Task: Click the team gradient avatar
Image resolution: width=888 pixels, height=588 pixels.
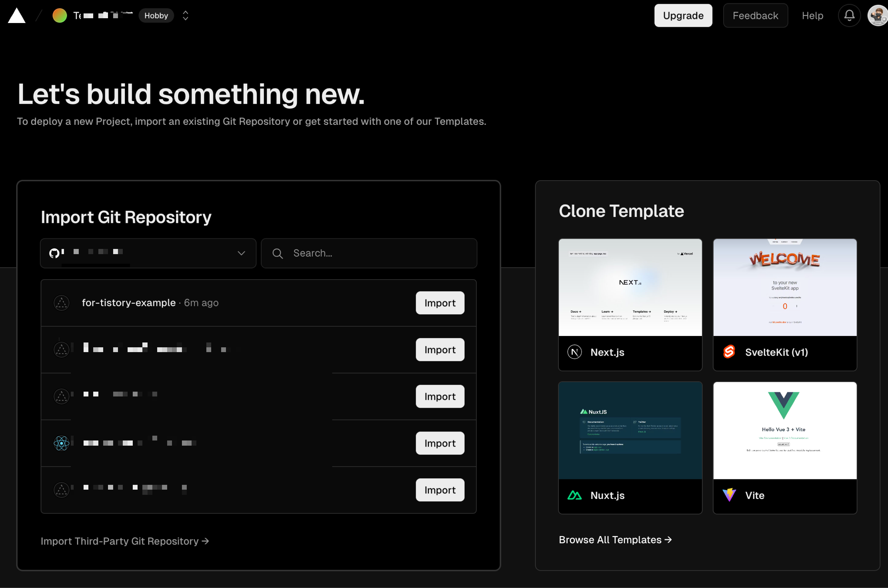Action: [x=59, y=15]
